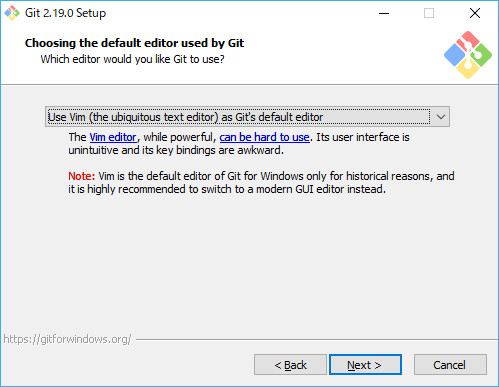Follow the 'can be hard to use' link
Viewport: 499px width, 387px height.
click(264, 137)
